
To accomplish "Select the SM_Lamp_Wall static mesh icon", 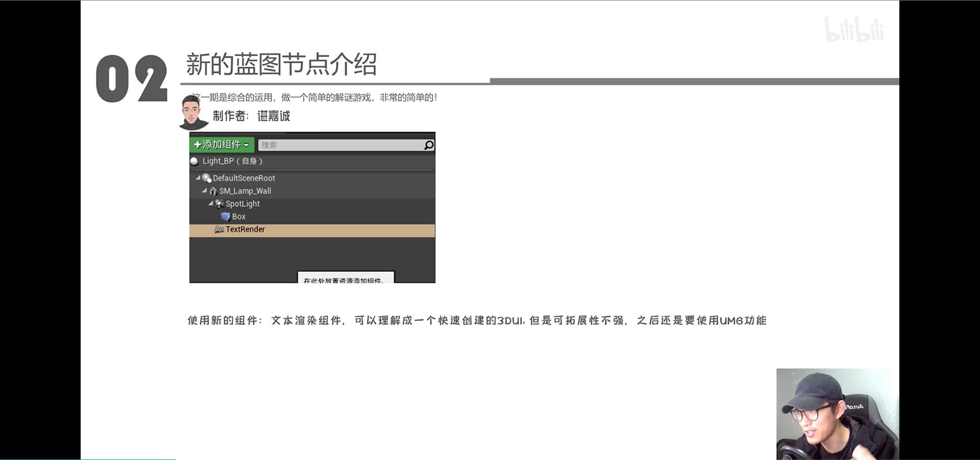I will pyautogui.click(x=212, y=191).
